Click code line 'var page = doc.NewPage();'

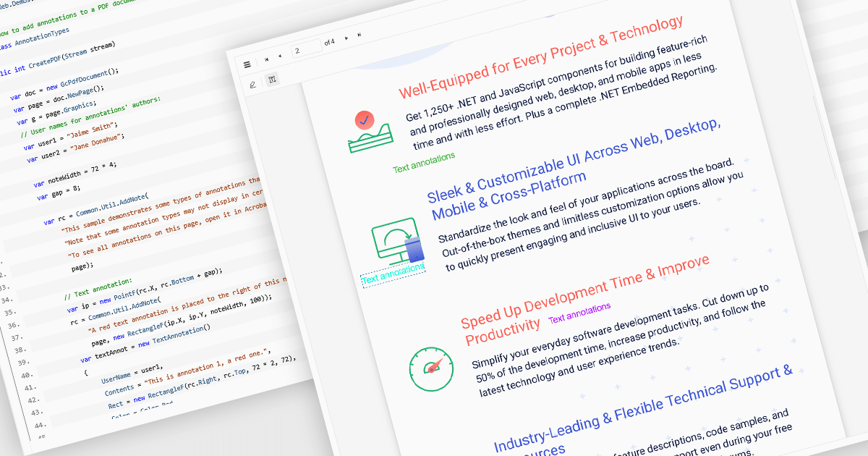[59, 101]
